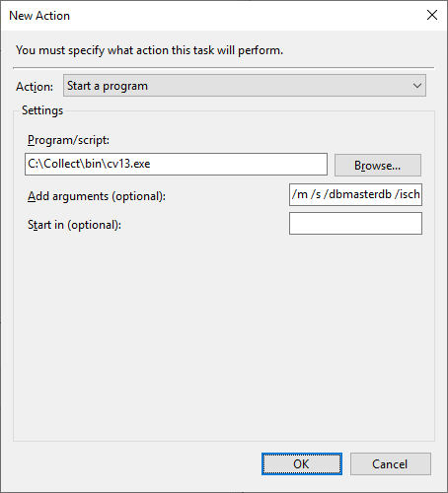
Task: Focus the empty Start in text box
Action: tap(355, 224)
